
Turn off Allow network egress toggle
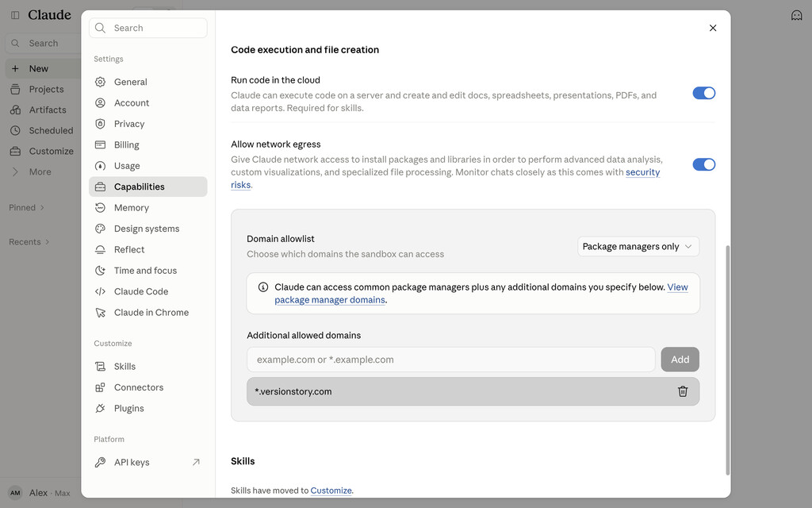pos(704,164)
